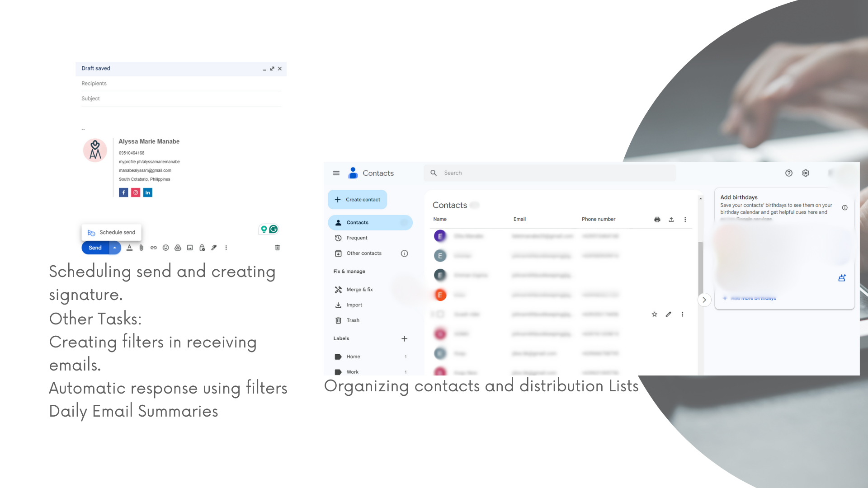Open the emoji picker in compose toolbar
This screenshot has width=868, height=488.
pyautogui.click(x=166, y=248)
